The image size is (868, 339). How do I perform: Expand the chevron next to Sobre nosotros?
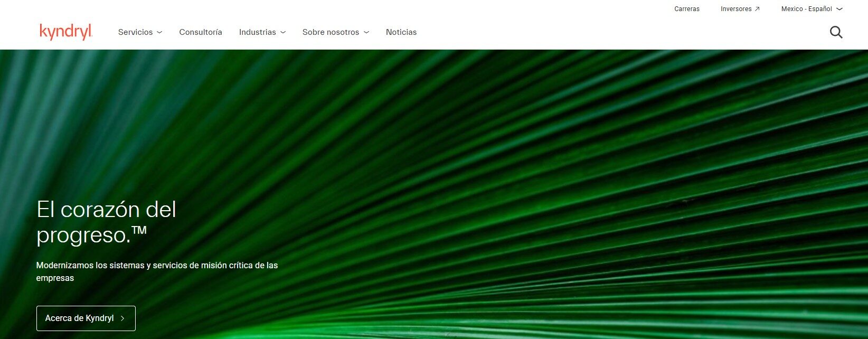(366, 32)
